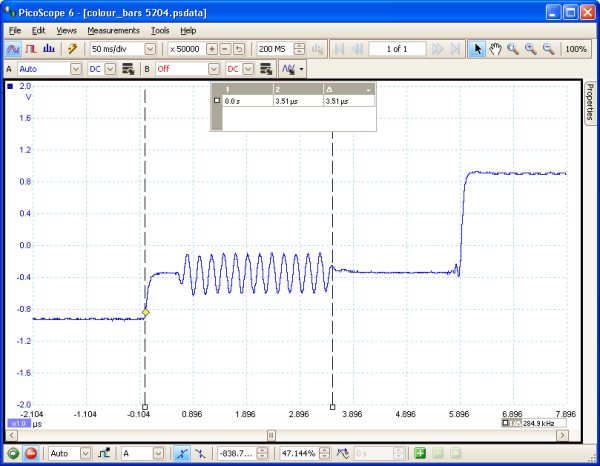Open channel A options button

tap(128, 69)
